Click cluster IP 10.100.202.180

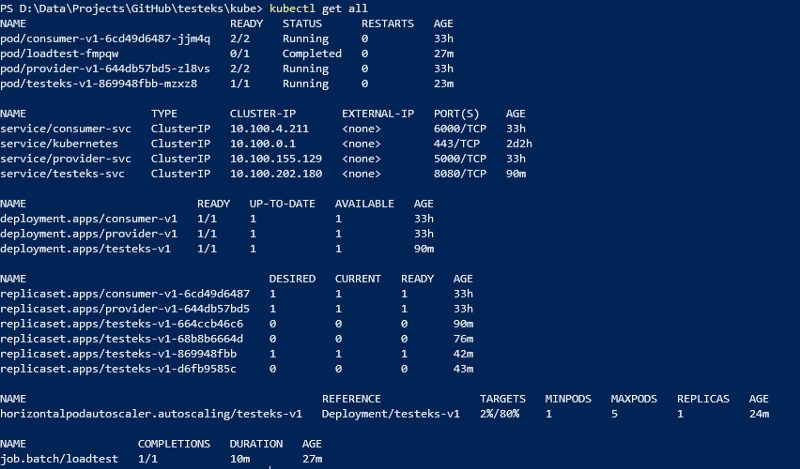coord(276,174)
